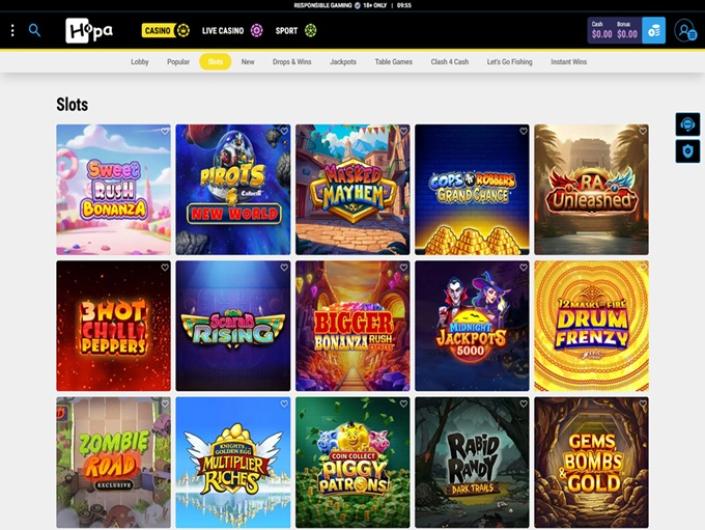This screenshot has height=530, width=705.
Task: Select the Casino navigation button
Action: [165, 31]
